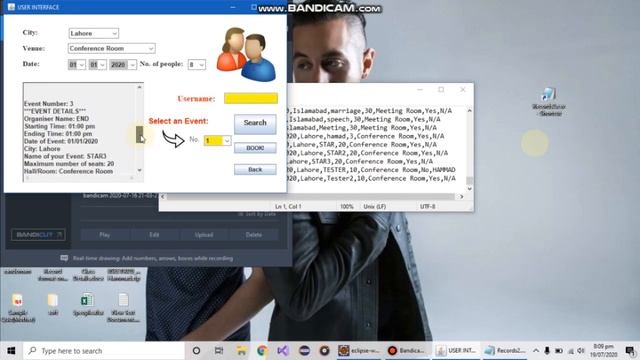Viewport: 640px width, 360px height.
Task: Open File Explorer from the taskbar
Action: coord(241,351)
